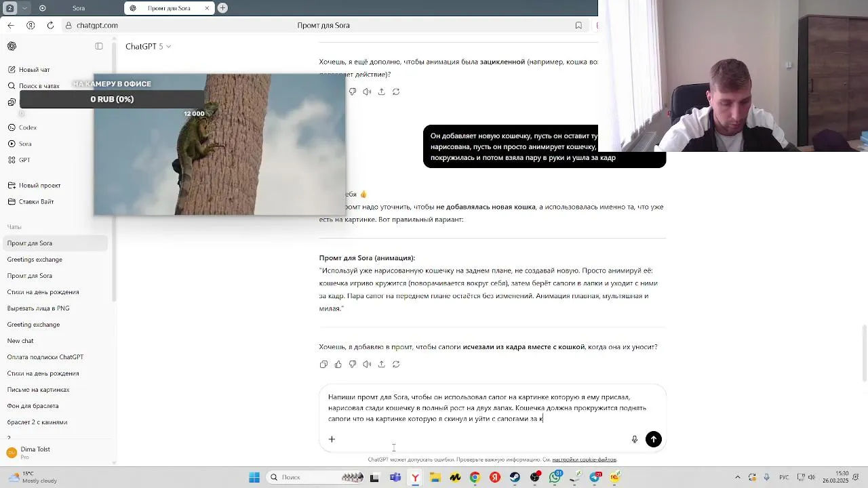Read the last response aloud
Image resolution: width=868 pixels, height=488 pixels.
[x=367, y=364]
